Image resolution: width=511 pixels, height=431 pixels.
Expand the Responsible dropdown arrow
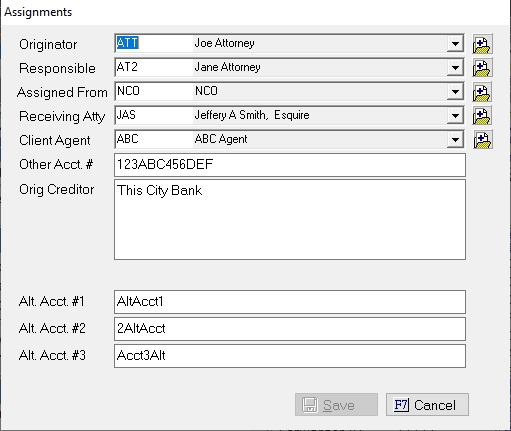[455, 68]
